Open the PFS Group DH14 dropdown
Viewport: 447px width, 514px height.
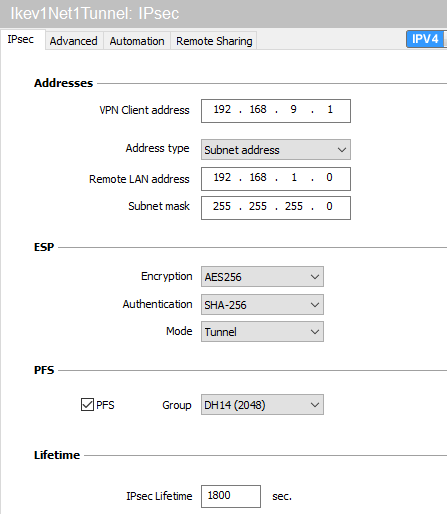[262, 405]
